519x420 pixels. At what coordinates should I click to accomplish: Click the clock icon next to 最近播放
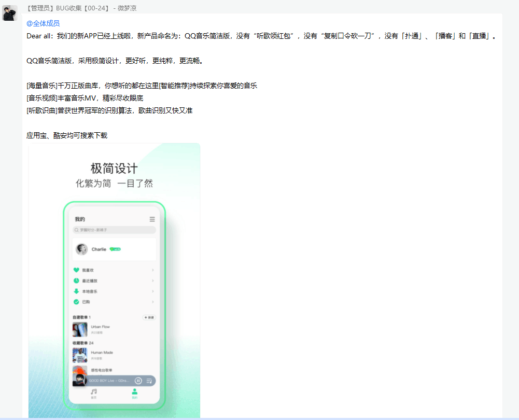tap(76, 281)
